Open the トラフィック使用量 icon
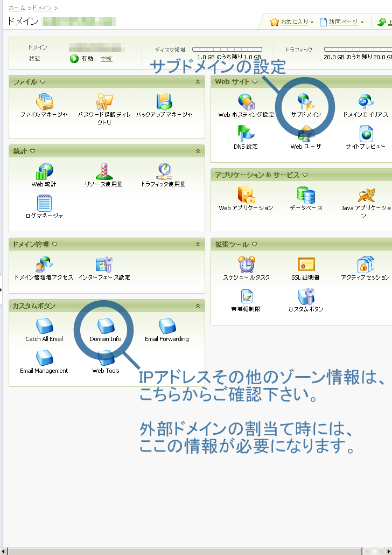The width and height of the screenshot is (392, 555). click(x=164, y=171)
